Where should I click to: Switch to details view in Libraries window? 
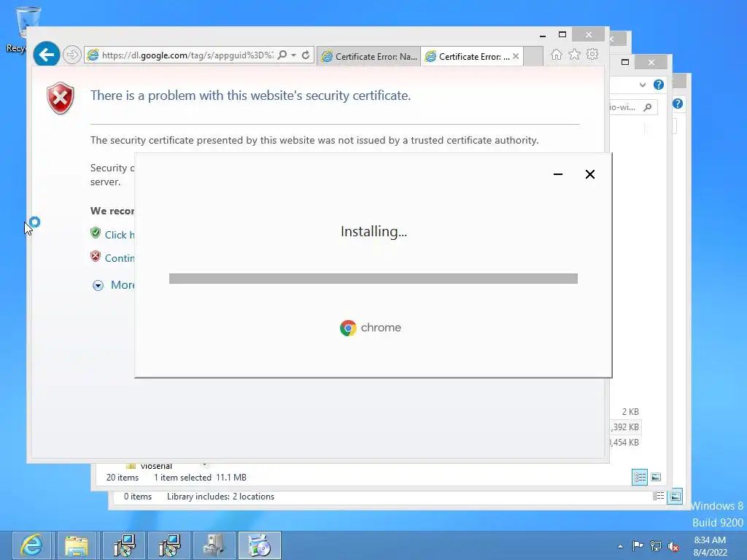pos(659,496)
